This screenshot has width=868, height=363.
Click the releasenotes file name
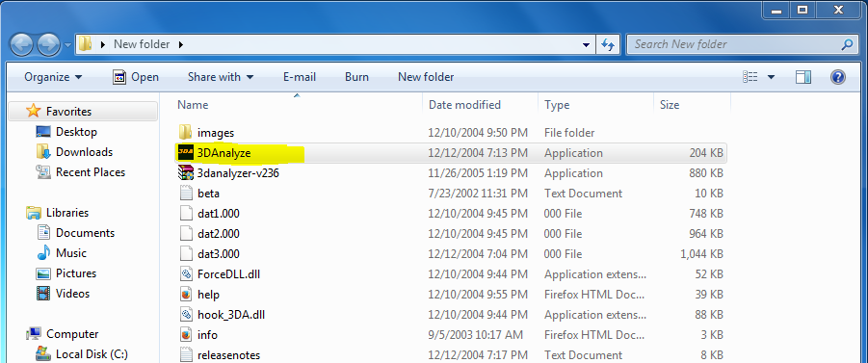[228, 355]
